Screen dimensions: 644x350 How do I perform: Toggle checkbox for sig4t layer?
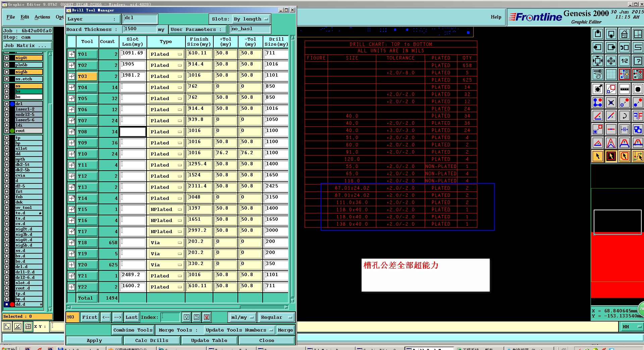coord(7,58)
